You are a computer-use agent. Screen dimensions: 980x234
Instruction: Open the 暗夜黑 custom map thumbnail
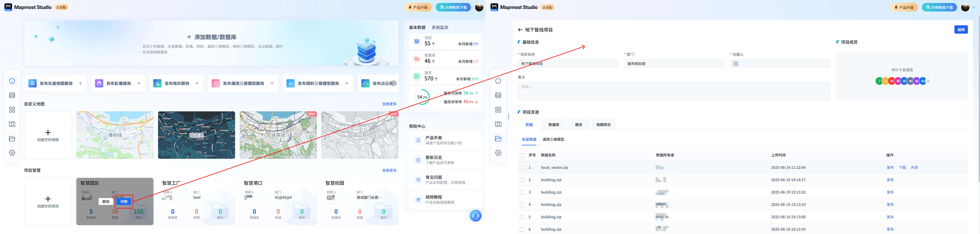coord(196,135)
